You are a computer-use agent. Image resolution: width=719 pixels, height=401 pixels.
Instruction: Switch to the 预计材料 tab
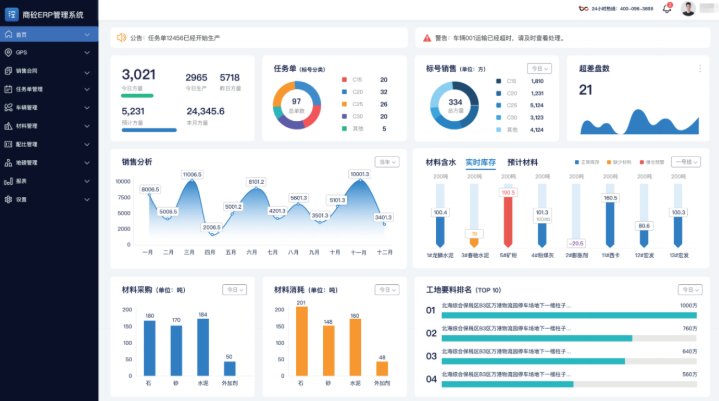click(522, 162)
